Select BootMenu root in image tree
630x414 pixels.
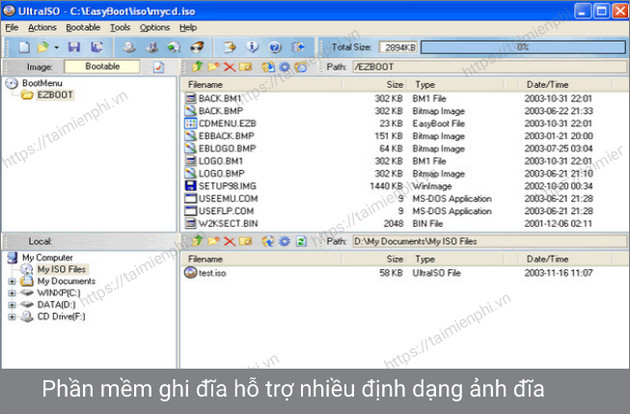pos(42,83)
